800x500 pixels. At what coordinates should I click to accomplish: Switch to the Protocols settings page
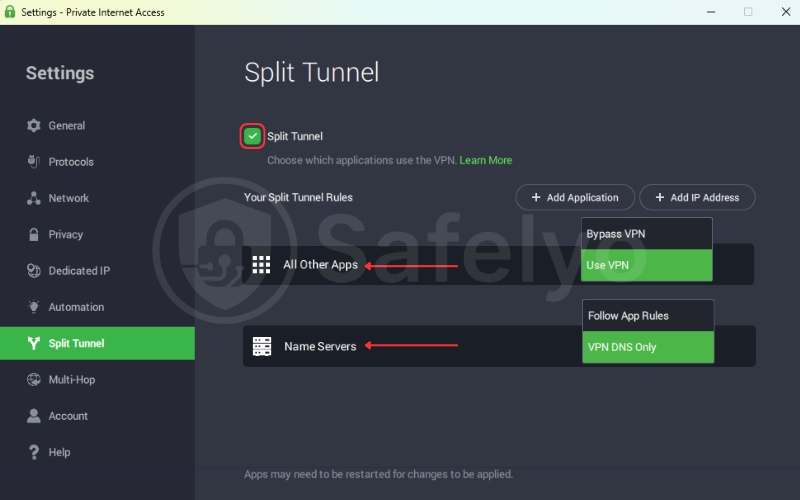click(x=71, y=162)
